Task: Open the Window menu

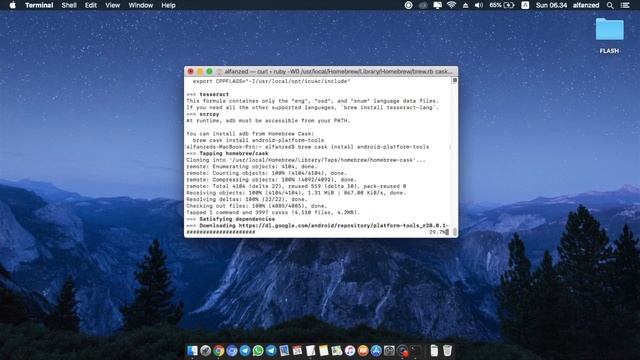Action: 140,5
